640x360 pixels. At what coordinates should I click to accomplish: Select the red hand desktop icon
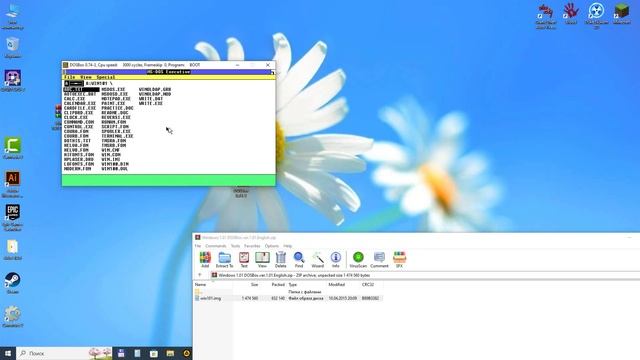point(571,13)
